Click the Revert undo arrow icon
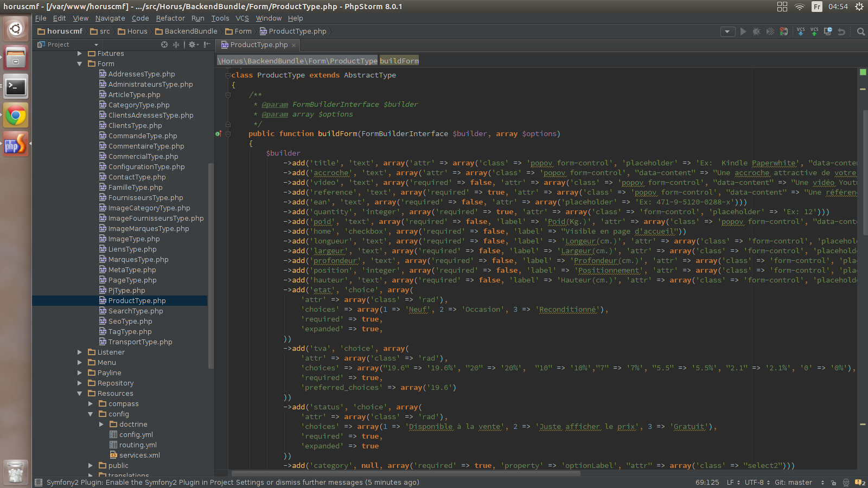 point(841,31)
